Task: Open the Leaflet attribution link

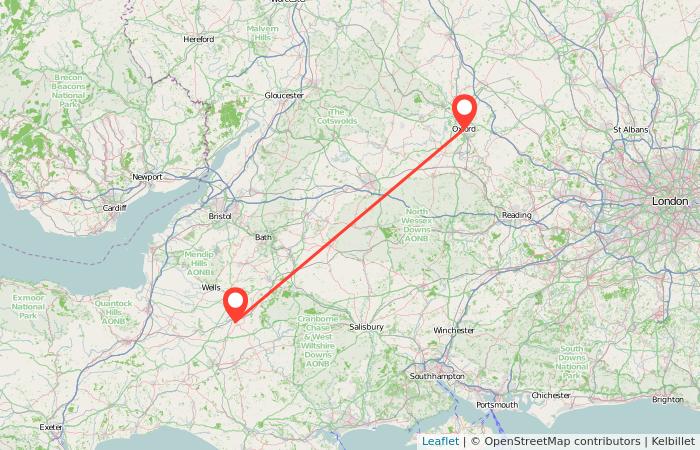Action: click(440, 442)
